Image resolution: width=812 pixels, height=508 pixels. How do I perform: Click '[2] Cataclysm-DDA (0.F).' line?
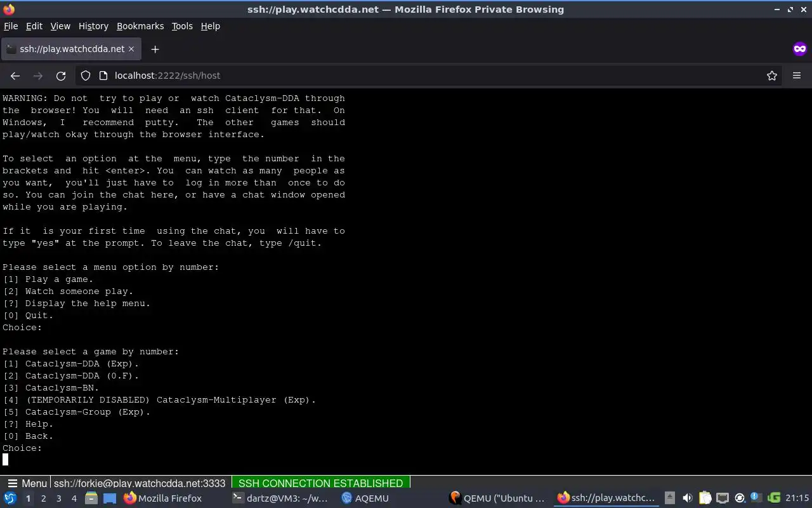pos(71,376)
